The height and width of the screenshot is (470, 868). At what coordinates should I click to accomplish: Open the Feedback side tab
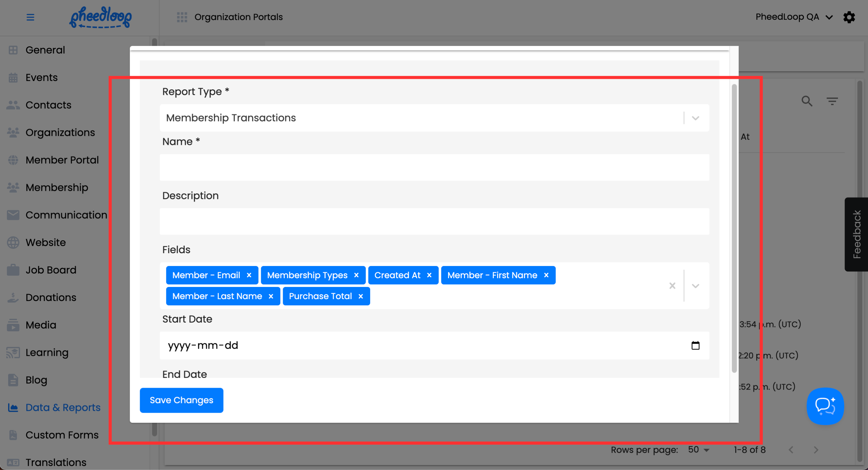click(x=856, y=234)
